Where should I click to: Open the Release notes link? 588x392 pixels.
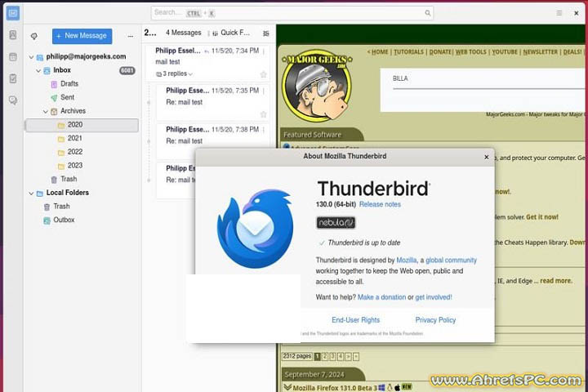[x=380, y=204]
